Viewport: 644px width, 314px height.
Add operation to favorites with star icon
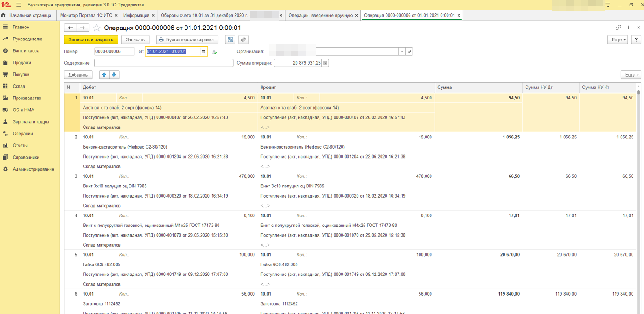tap(97, 28)
